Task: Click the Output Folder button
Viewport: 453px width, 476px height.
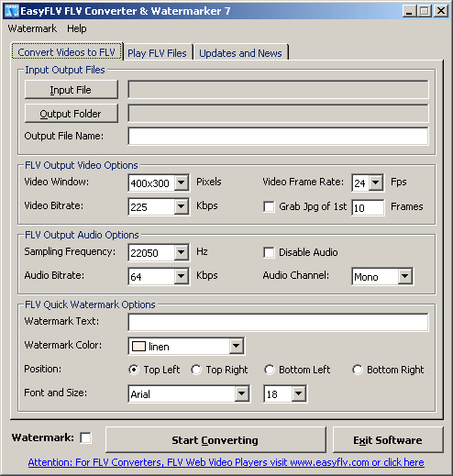Action: point(71,114)
